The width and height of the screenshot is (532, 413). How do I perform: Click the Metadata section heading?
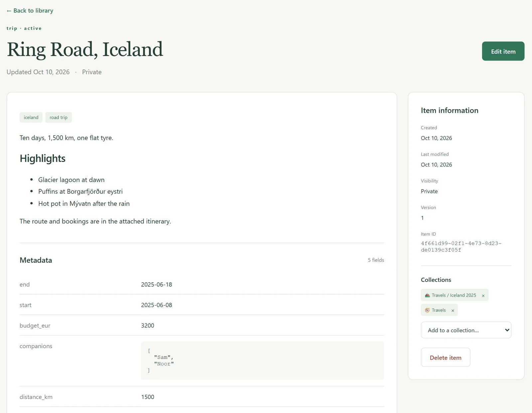click(x=36, y=260)
